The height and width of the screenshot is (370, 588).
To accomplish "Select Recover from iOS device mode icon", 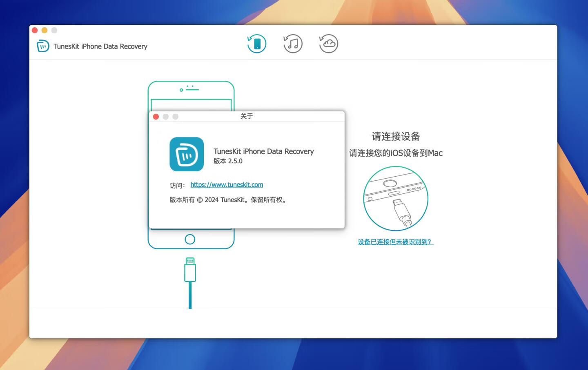I will tap(257, 44).
